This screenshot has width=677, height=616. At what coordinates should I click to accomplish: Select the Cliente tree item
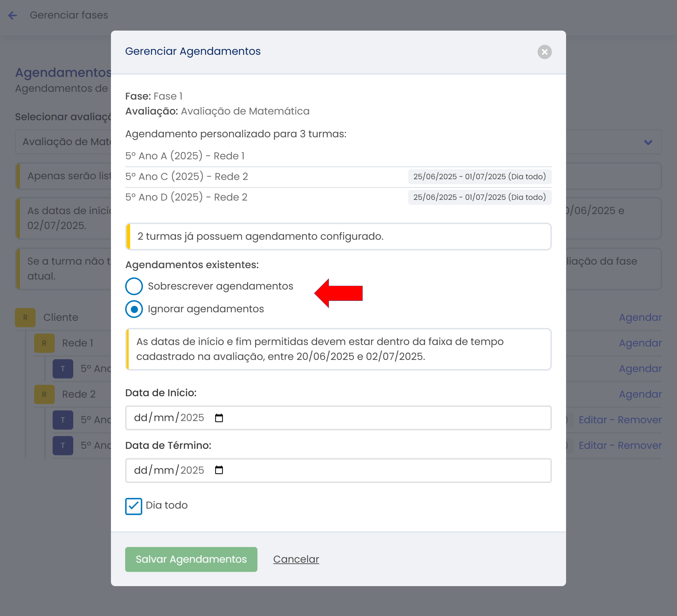click(x=61, y=317)
